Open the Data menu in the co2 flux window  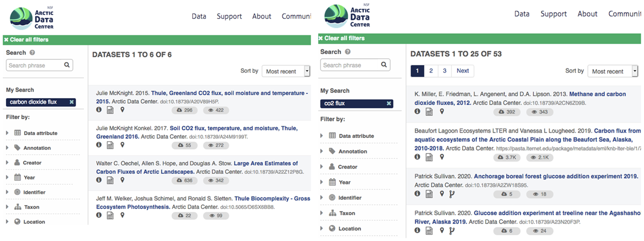tap(522, 14)
